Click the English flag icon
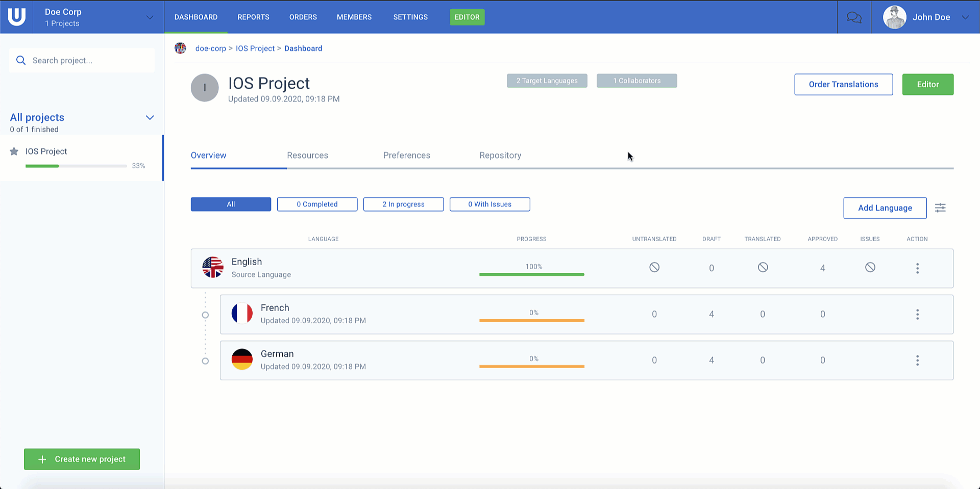 click(x=213, y=268)
